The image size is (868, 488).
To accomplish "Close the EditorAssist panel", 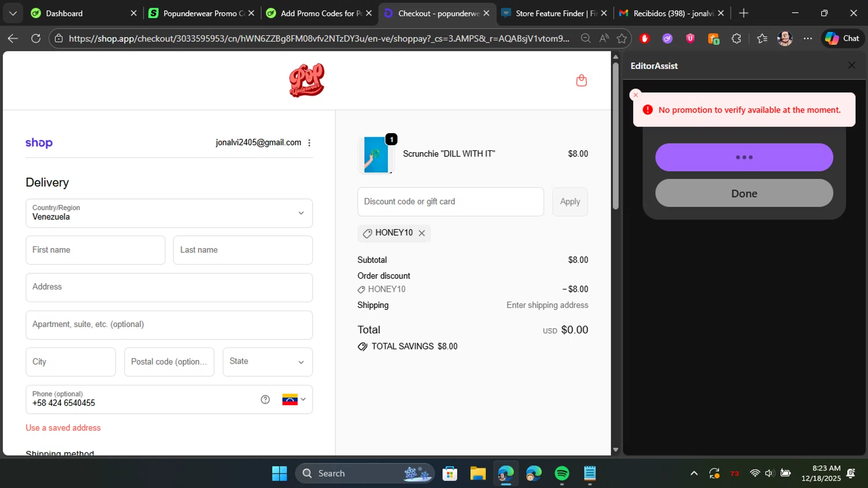I will 851,65.
